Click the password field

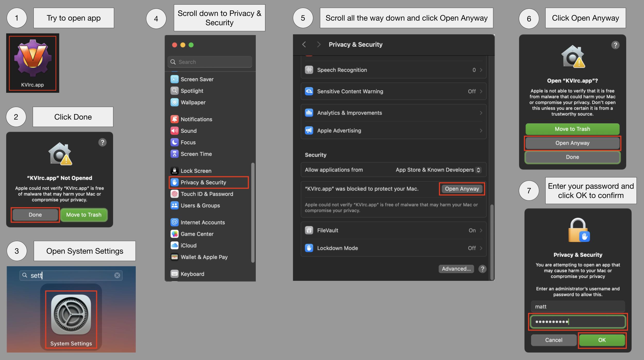point(578,322)
